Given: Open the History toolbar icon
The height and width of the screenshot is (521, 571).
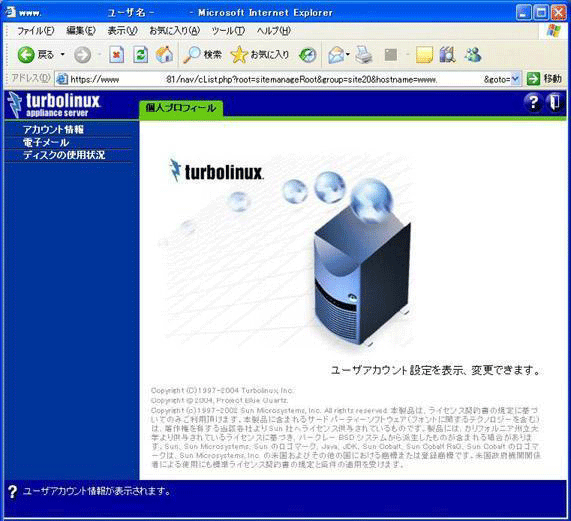Looking at the screenshot, I should click(308, 55).
